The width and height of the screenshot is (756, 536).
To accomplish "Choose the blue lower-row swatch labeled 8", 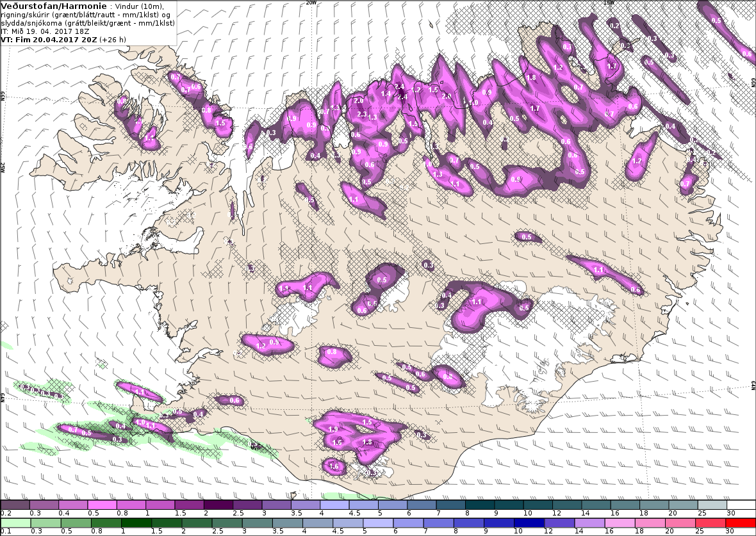I will pyautogui.click(x=468, y=523).
